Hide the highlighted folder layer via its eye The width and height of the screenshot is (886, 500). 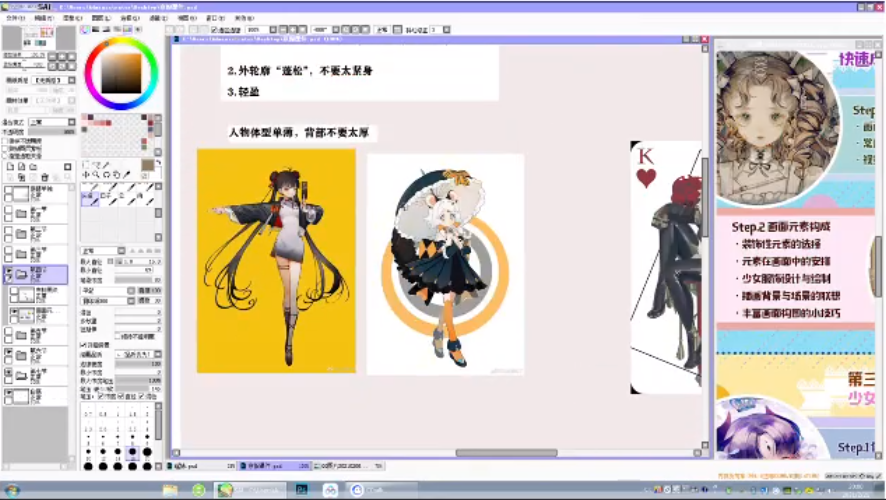tap(9, 271)
